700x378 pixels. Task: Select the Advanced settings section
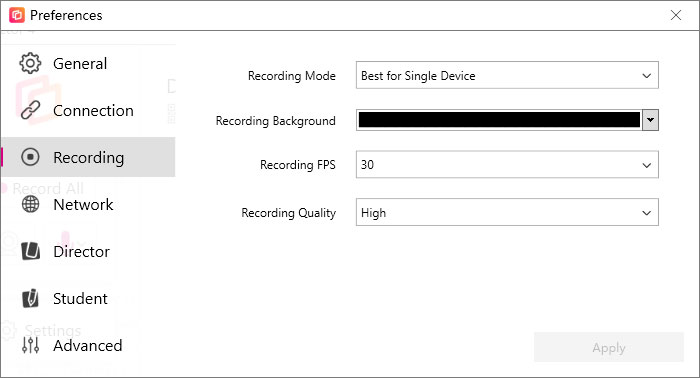(x=88, y=345)
